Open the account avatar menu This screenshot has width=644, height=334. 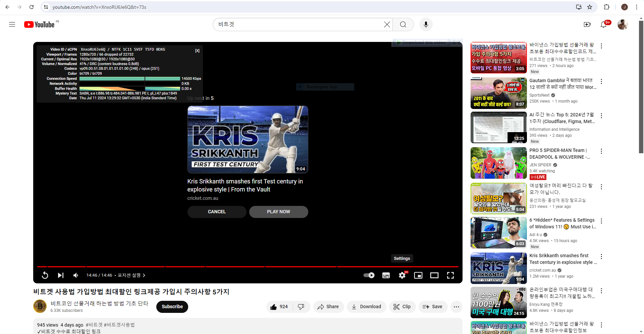[623, 24]
